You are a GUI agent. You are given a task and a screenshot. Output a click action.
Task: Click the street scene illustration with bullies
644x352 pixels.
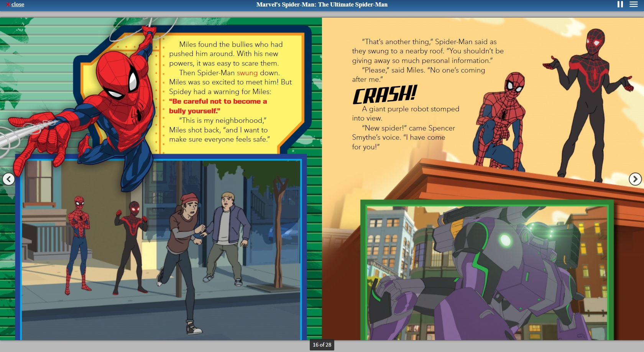[161, 250]
